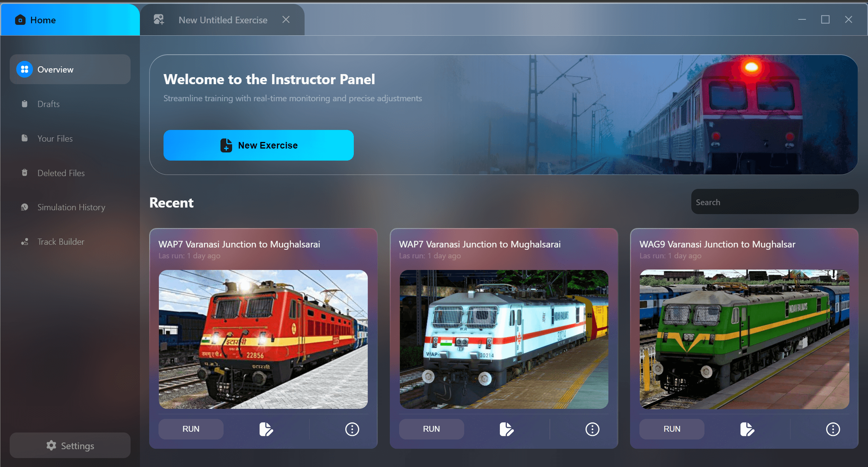Screen dimensions: 868x467
Task: Open more options on the first WAP7 card
Action: coord(352,429)
